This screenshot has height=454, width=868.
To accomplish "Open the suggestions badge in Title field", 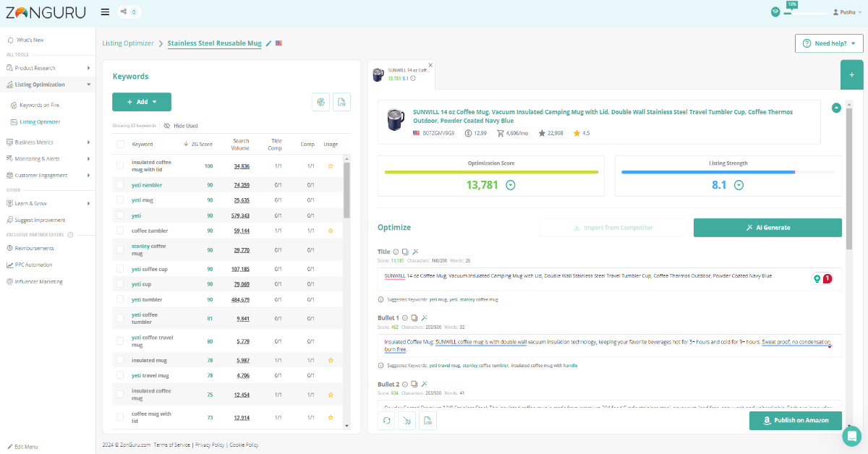I will (822, 278).
